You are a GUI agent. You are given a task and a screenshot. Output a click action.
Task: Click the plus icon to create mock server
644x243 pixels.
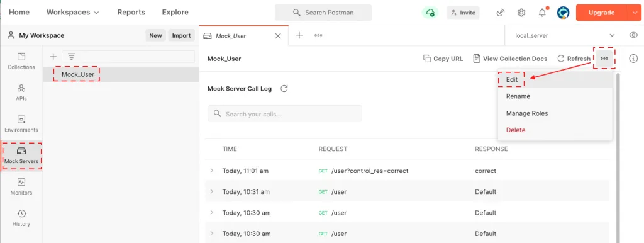(x=53, y=57)
